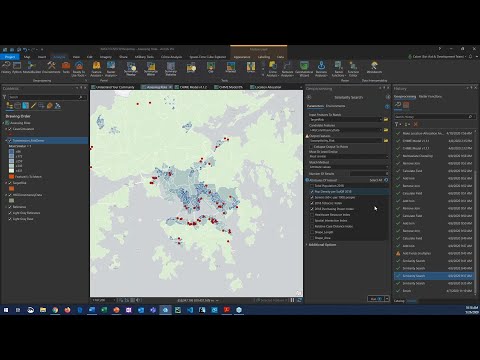Toggle visibility of Light Gray Base layer

10,219
